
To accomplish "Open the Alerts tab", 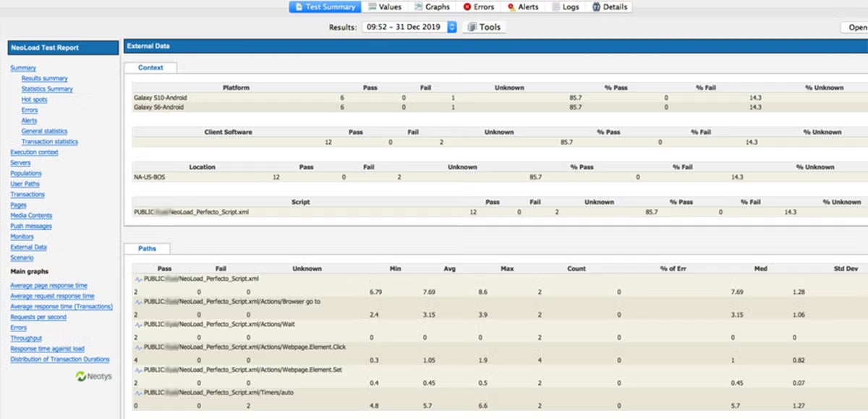I will 523,7.
